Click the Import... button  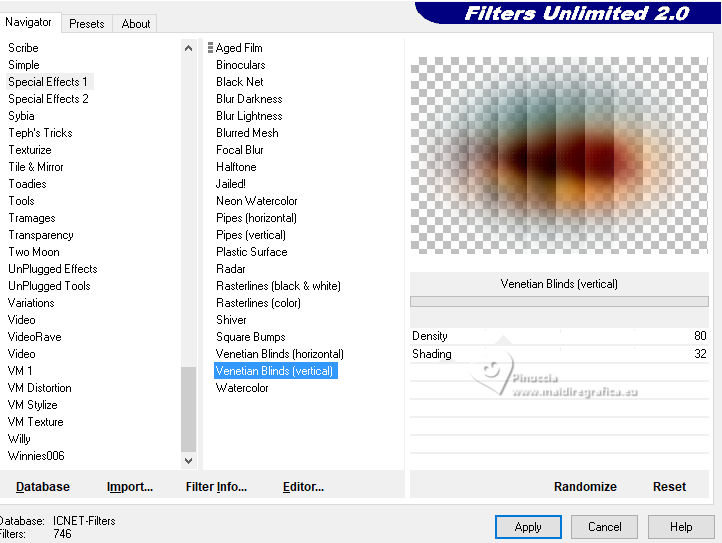click(129, 487)
